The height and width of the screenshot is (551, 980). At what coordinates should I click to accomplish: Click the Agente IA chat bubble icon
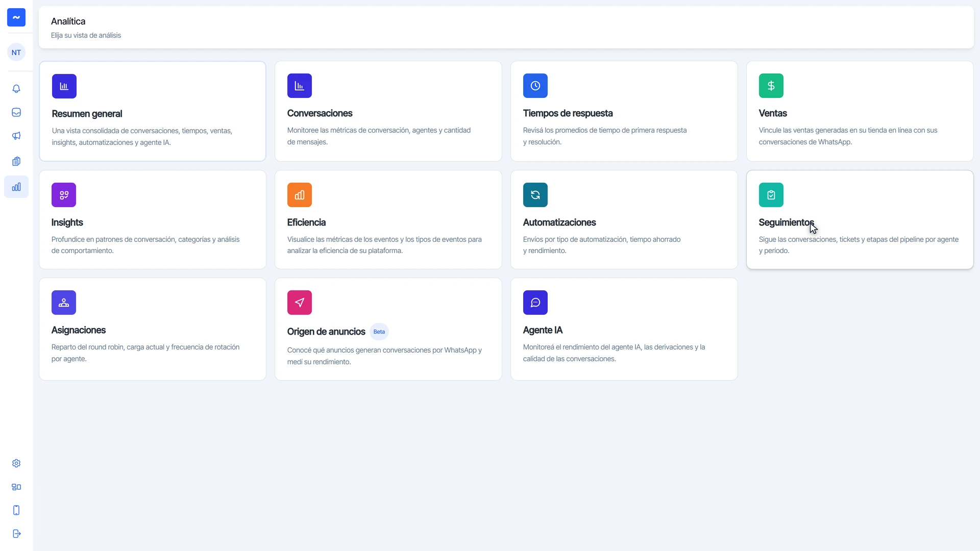point(535,303)
